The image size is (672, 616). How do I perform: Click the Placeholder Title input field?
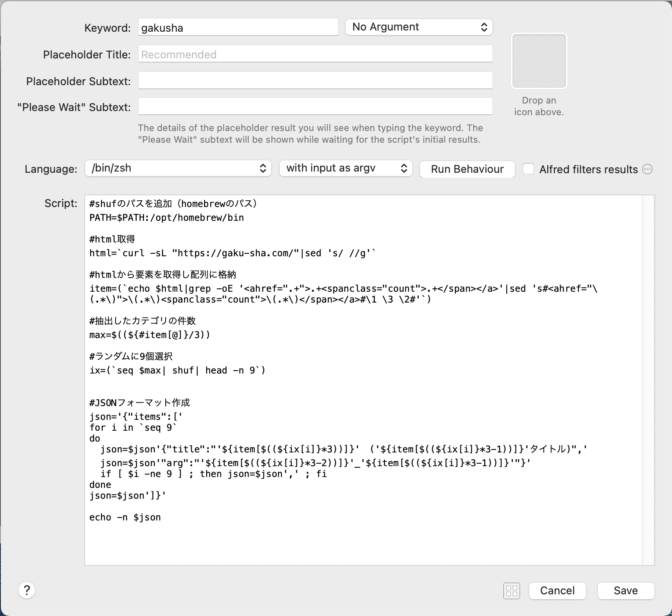(315, 54)
